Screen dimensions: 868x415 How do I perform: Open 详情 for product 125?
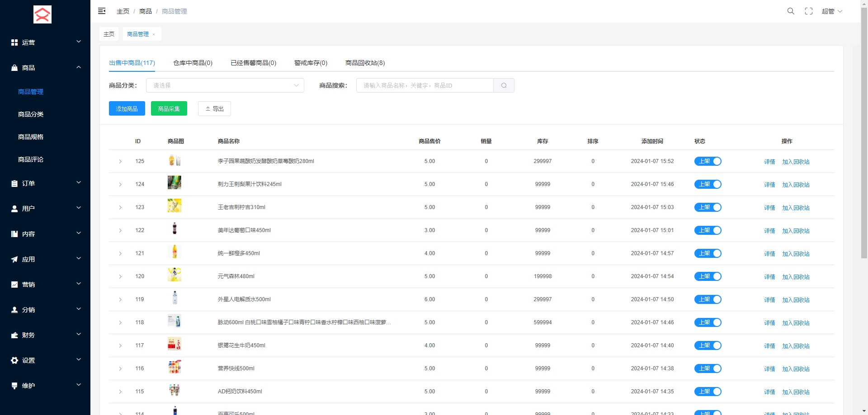point(769,162)
